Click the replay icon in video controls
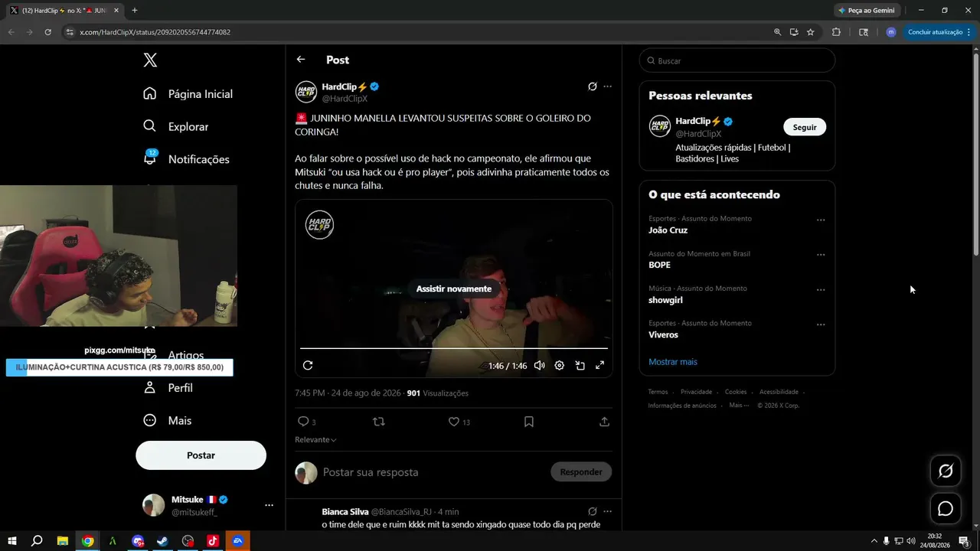The height and width of the screenshot is (551, 980). pyautogui.click(x=308, y=365)
